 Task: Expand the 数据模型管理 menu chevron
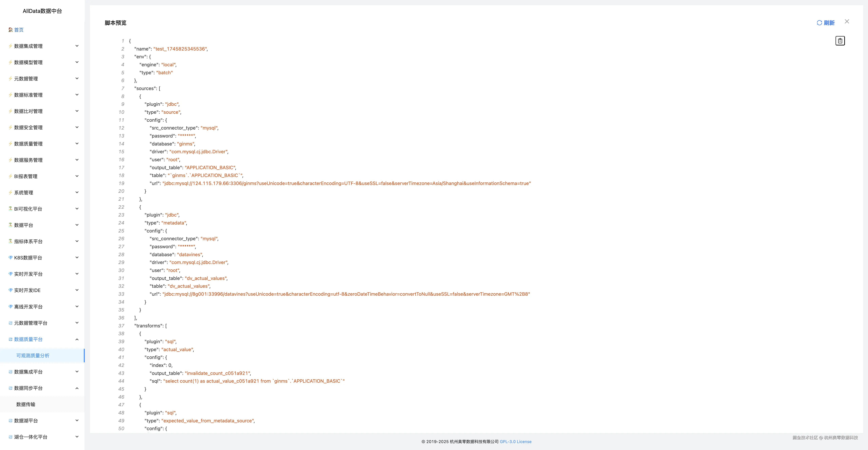coord(77,62)
